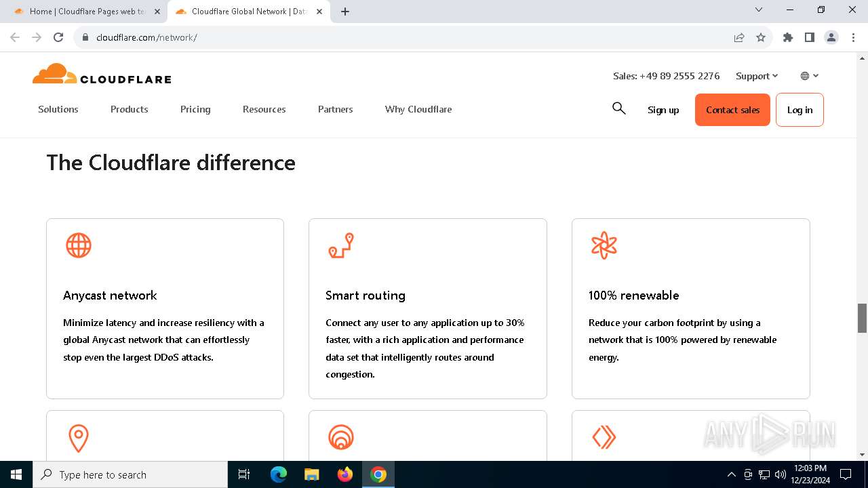Click the Anycast network heading
The width and height of the screenshot is (868, 488).
coord(110,296)
